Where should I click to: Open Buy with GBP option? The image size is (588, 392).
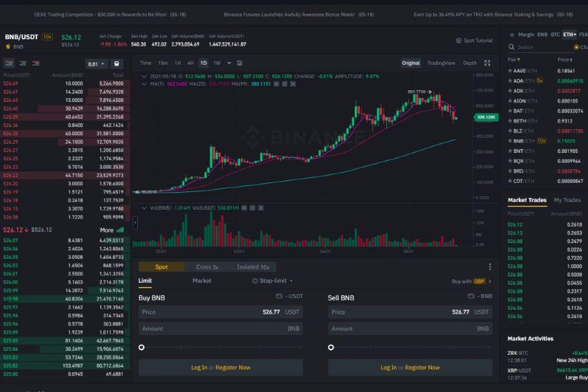click(x=471, y=282)
